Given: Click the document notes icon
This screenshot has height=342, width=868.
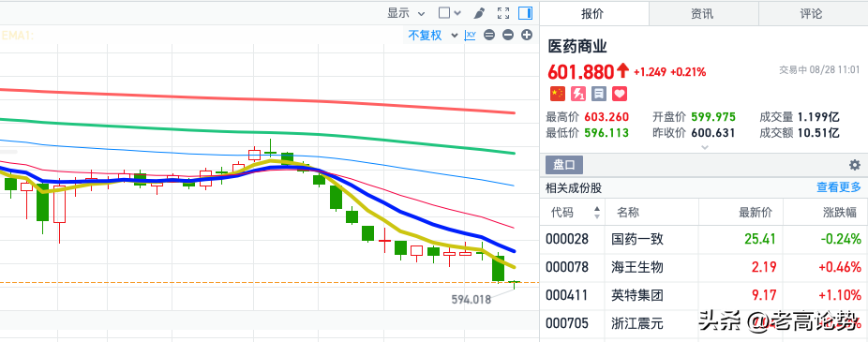Looking at the screenshot, I should tap(598, 94).
